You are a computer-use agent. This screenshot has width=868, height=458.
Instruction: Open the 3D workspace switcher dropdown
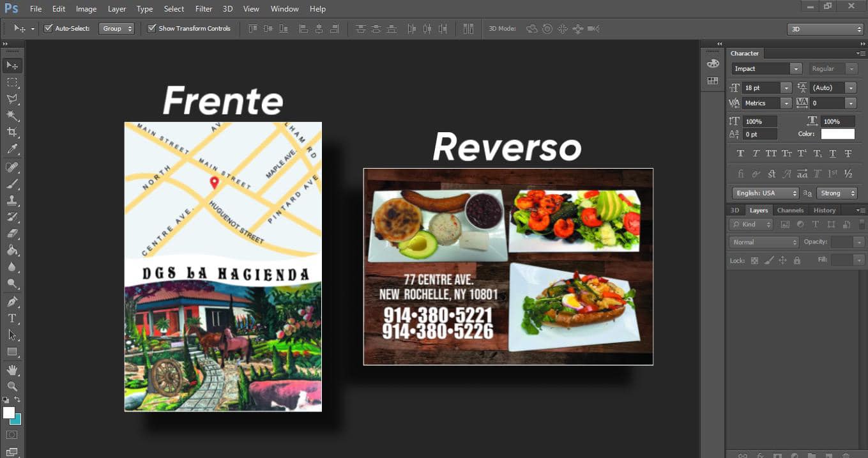(825, 29)
